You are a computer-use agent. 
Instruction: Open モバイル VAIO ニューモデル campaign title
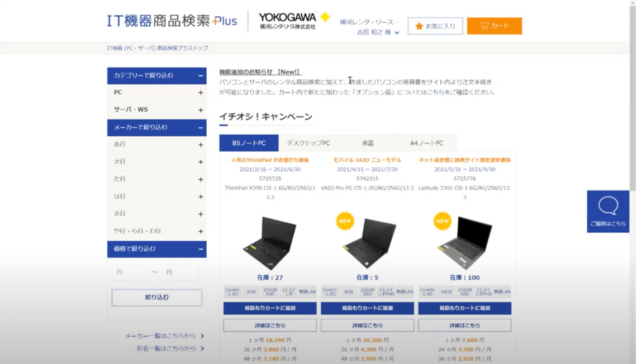[x=367, y=160]
